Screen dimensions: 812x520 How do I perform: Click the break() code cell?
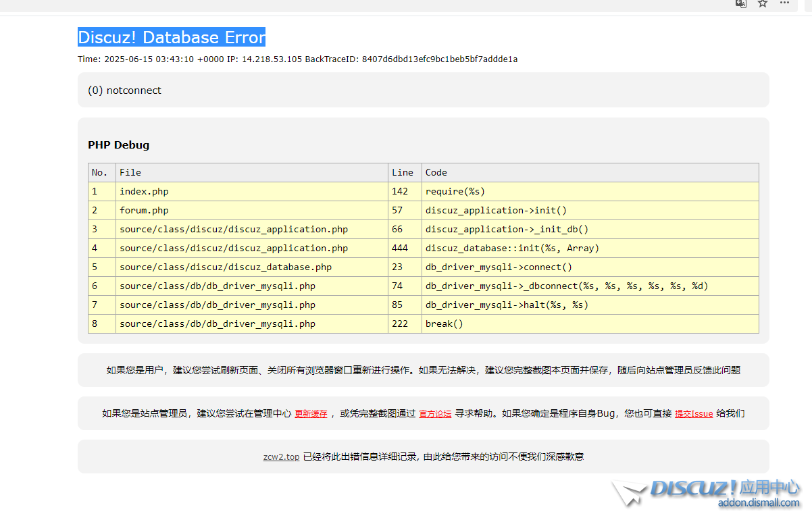(x=445, y=324)
